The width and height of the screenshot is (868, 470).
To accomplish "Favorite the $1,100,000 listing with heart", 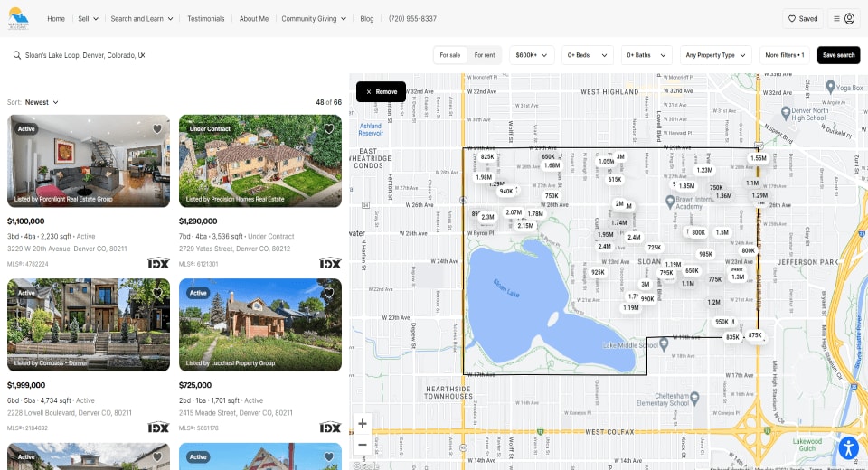I will coord(157,128).
